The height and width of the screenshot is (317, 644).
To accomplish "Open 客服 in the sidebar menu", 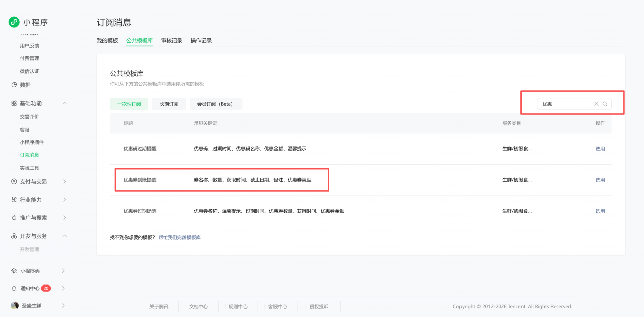I will pyautogui.click(x=25, y=130).
